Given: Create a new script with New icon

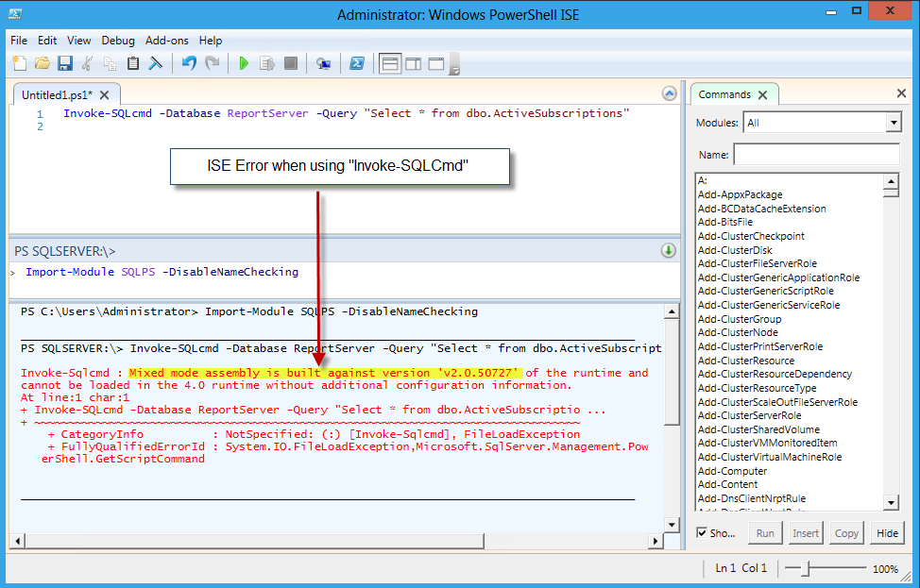Looking at the screenshot, I should pyautogui.click(x=19, y=63).
